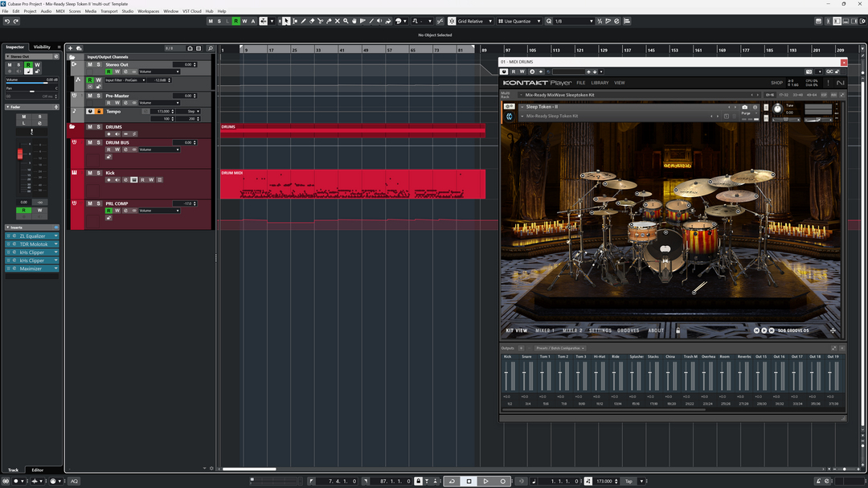
Task: Select the Play speaker tool
Action: 379,21
